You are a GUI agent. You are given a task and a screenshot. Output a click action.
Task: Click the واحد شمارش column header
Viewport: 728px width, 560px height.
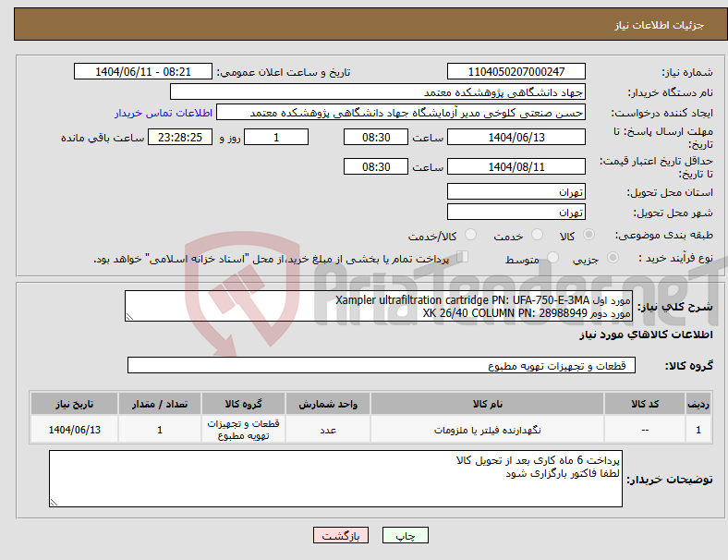coord(328,404)
